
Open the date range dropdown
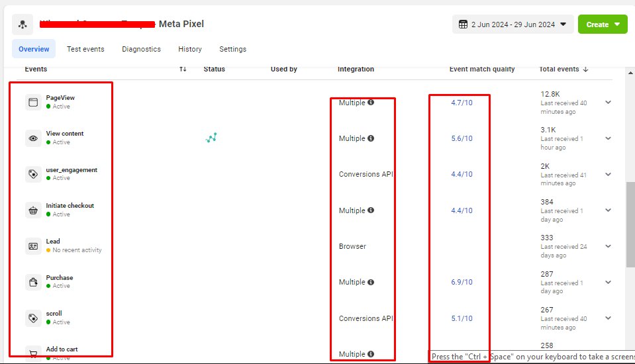(x=513, y=24)
